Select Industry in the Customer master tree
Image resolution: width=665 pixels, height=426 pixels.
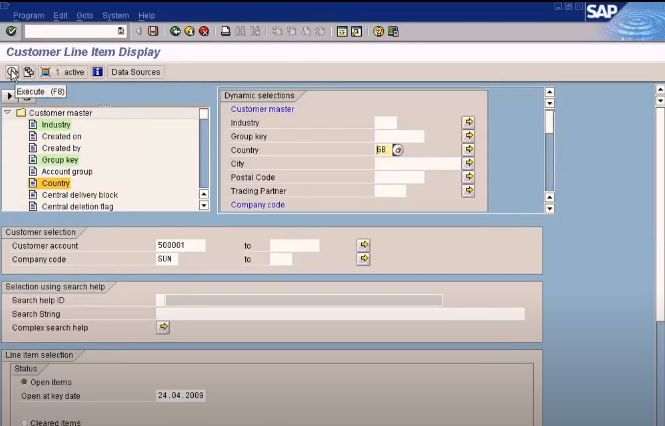(x=56, y=125)
